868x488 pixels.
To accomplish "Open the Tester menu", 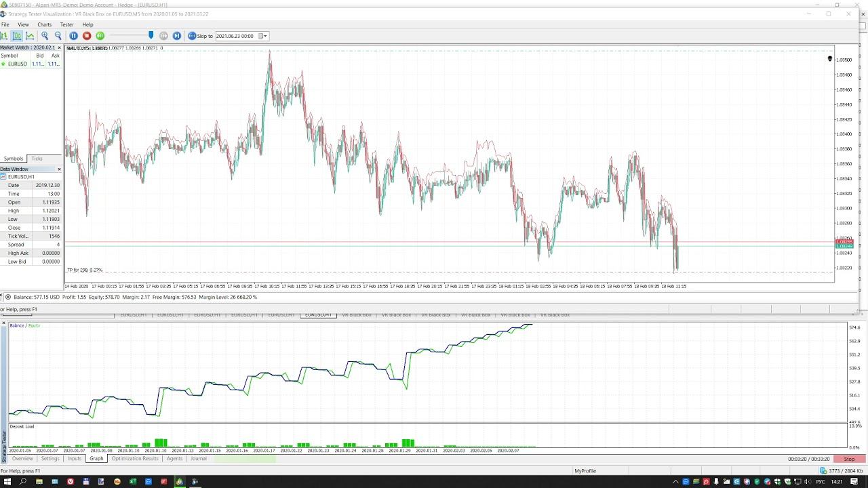I will coord(66,24).
